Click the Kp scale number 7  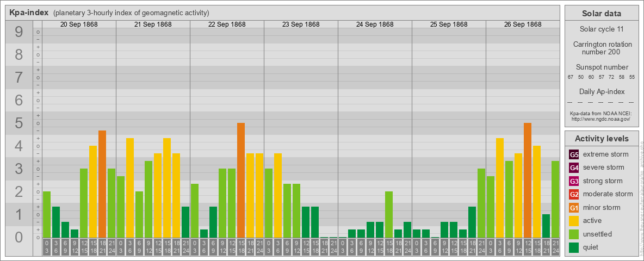pos(19,78)
